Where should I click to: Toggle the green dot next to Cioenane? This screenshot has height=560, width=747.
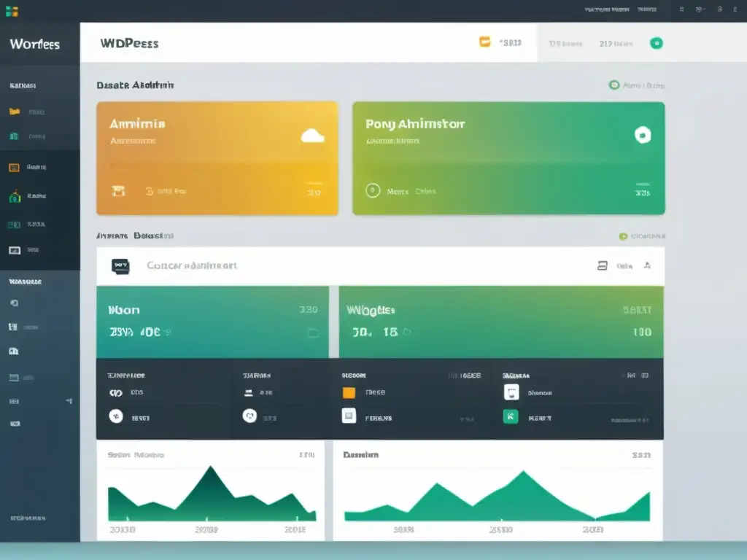(623, 236)
